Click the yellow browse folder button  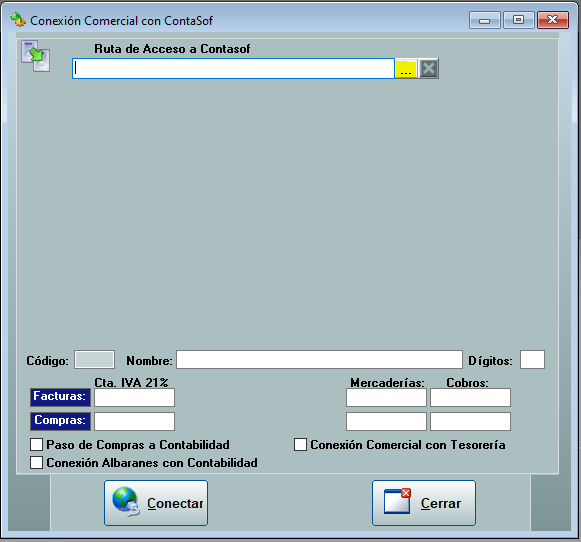(x=406, y=69)
